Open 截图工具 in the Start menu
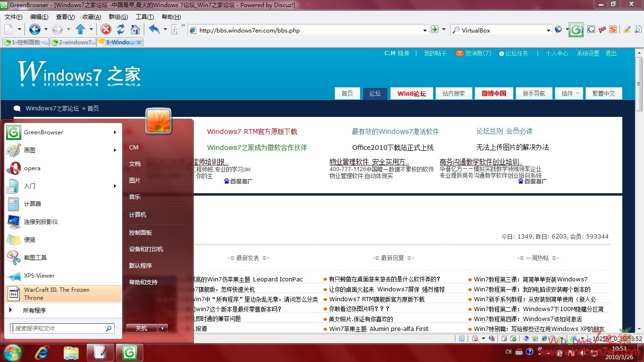This screenshot has height=362, width=644. point(63,258)
